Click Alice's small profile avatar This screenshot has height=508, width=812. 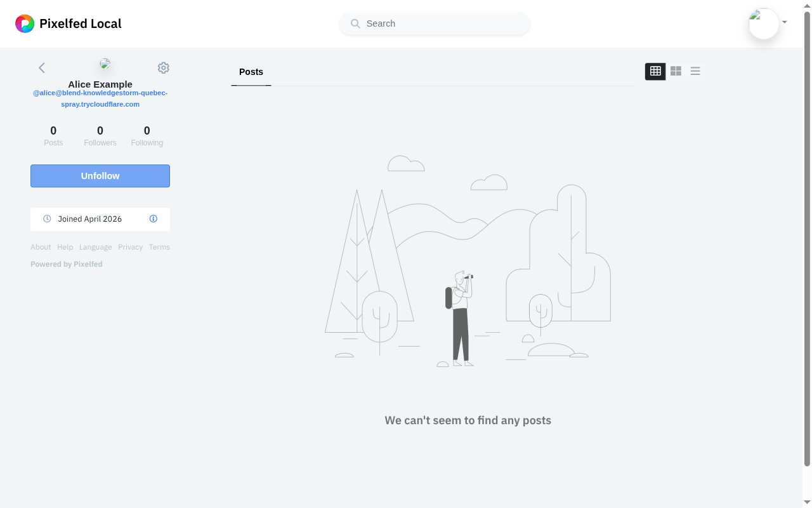coord(105,63)
